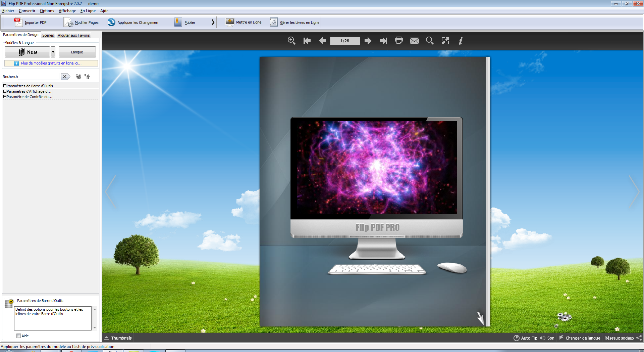644x352 pixels.
Task: Go to previous page arrow icon
Action: coord(322,41)
